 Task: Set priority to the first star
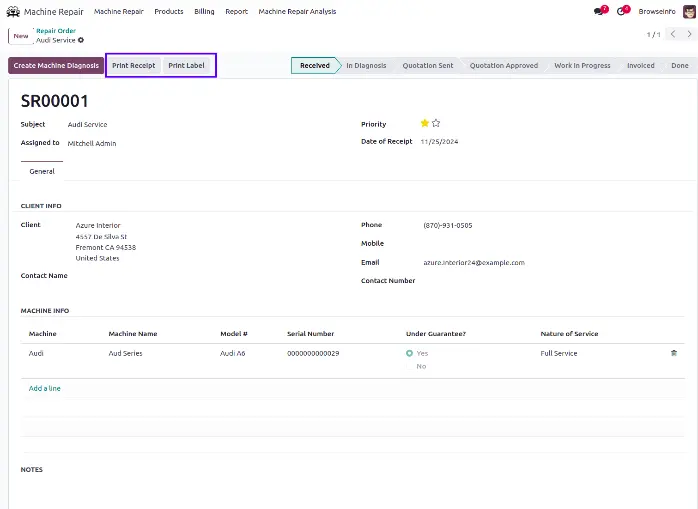pyautogui.click(x=424, y=123)
